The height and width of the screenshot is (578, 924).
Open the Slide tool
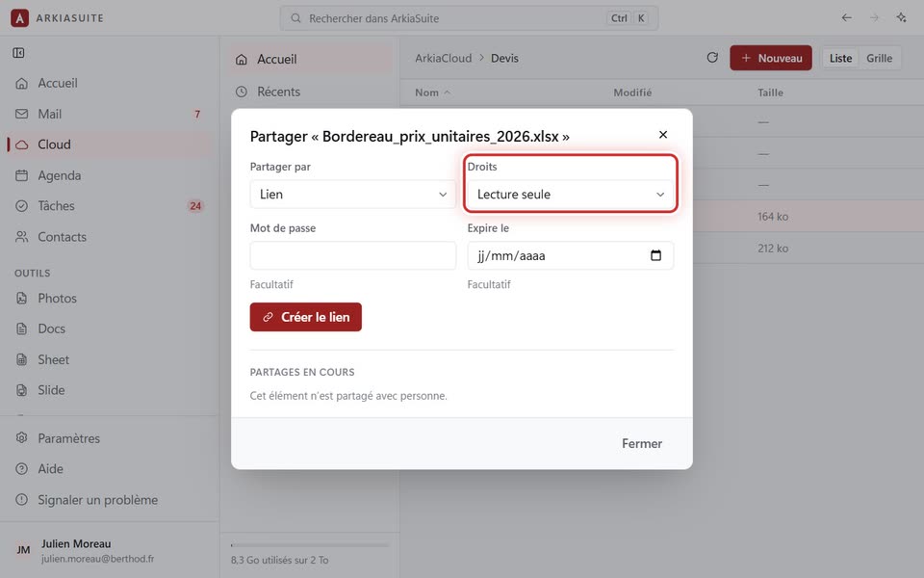point(110,390)
